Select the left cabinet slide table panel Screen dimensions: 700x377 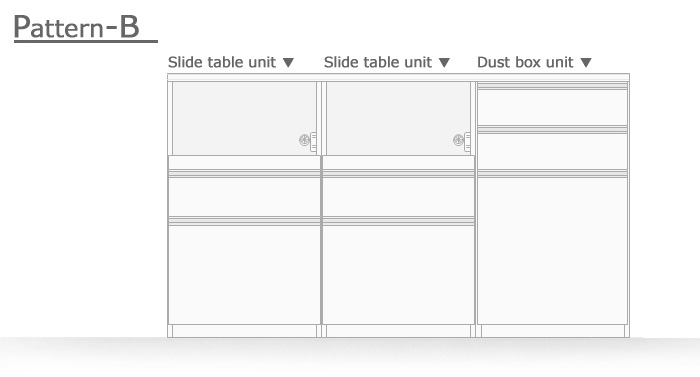coord(244,163)
